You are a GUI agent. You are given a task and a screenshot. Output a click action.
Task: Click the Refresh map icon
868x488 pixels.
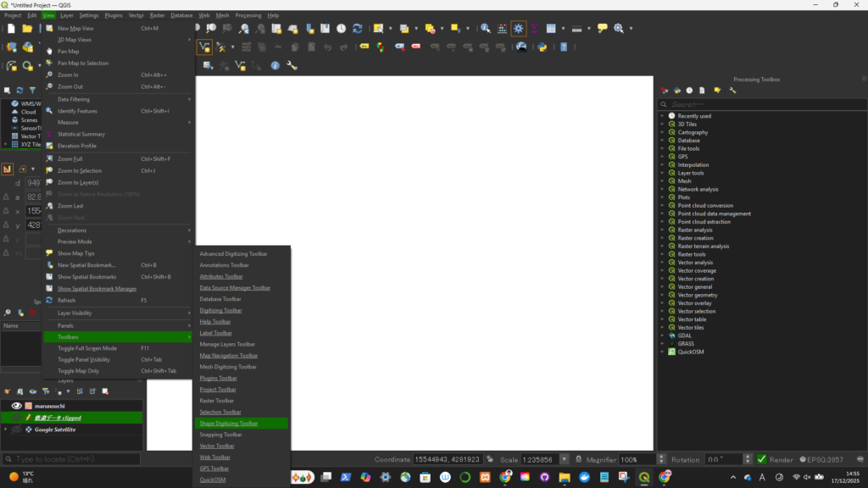tap(358, 28)
